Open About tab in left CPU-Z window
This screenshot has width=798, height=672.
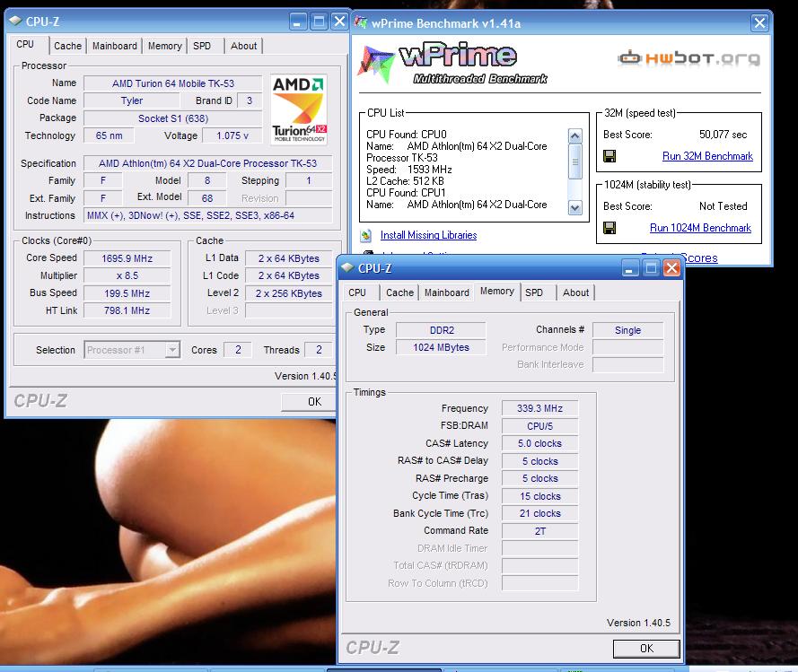244,46
